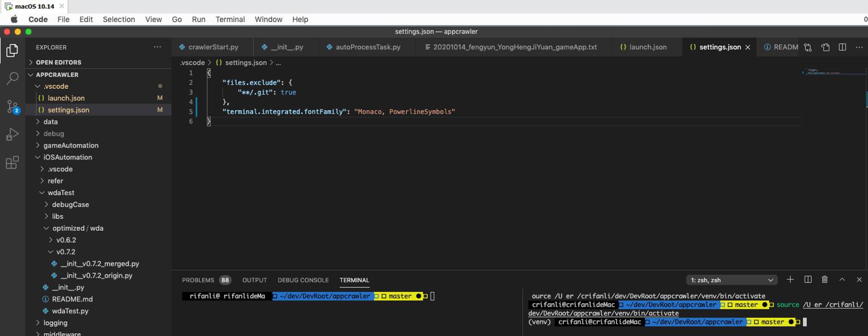Split the terminal panel

(x=808, y=279)
